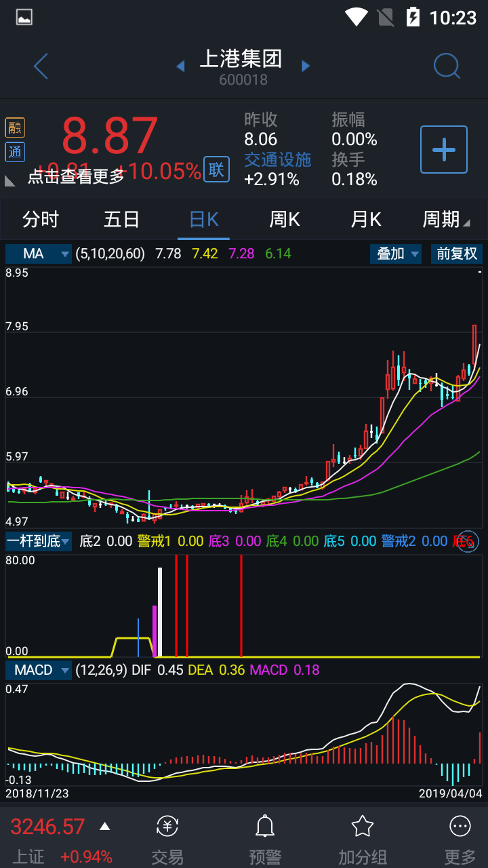Tap the clock showing 10:23

pos(453,17)
